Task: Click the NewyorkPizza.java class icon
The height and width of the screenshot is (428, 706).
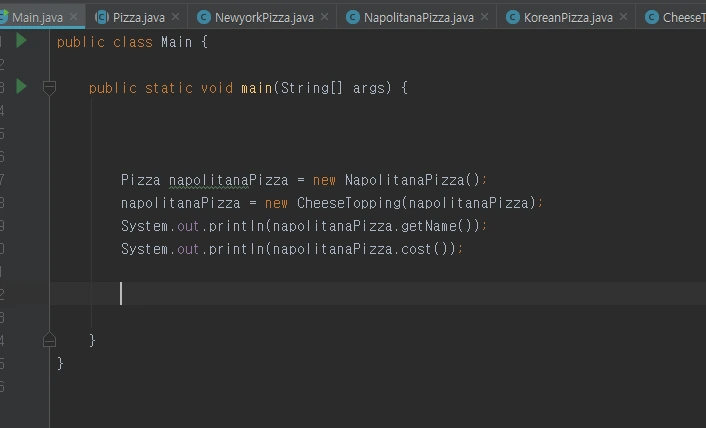Action: pyautogui.click(x=204, y=17)
